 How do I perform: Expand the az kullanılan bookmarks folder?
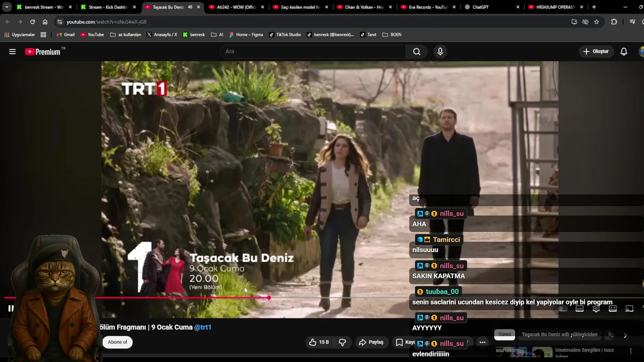(126, 35)
